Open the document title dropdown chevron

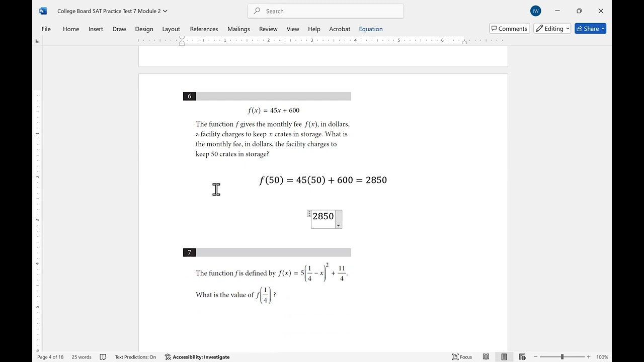click(x=165, y=11)
